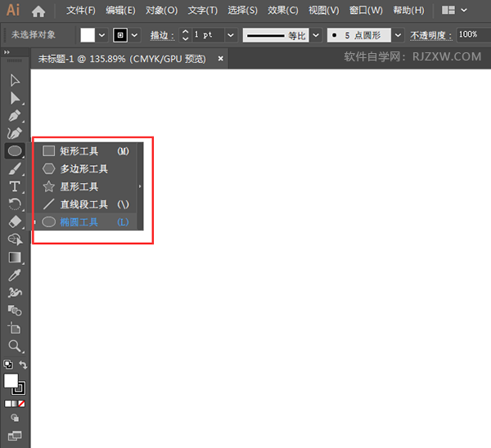491x448 pixels.
Task: Choose 多边形工具 from flyout
Action: (85, 169)
